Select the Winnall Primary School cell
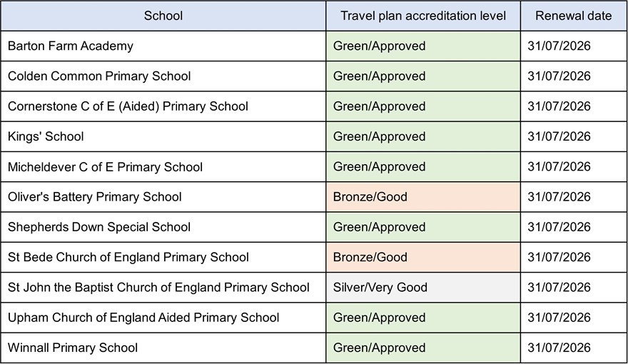This screenshot has width=628, height=364. click(73, 348)
